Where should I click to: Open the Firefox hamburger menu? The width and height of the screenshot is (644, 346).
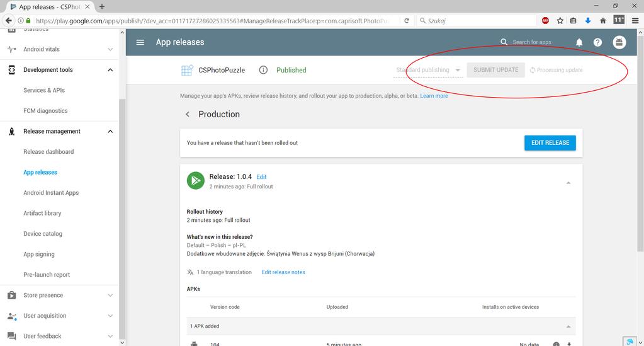(635, 21)
